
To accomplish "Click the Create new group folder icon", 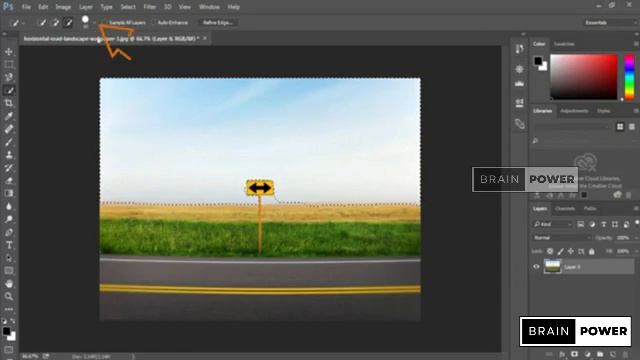I will point(600,354).
